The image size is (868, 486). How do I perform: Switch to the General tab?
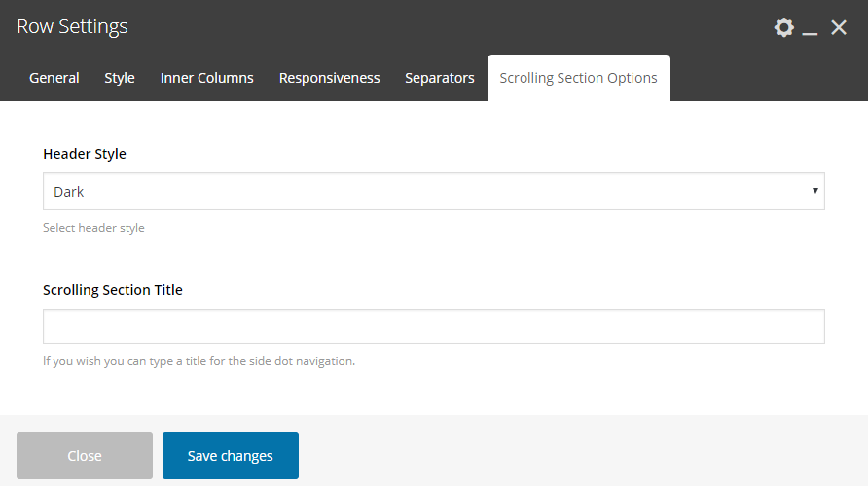click(x=54, y=78)
